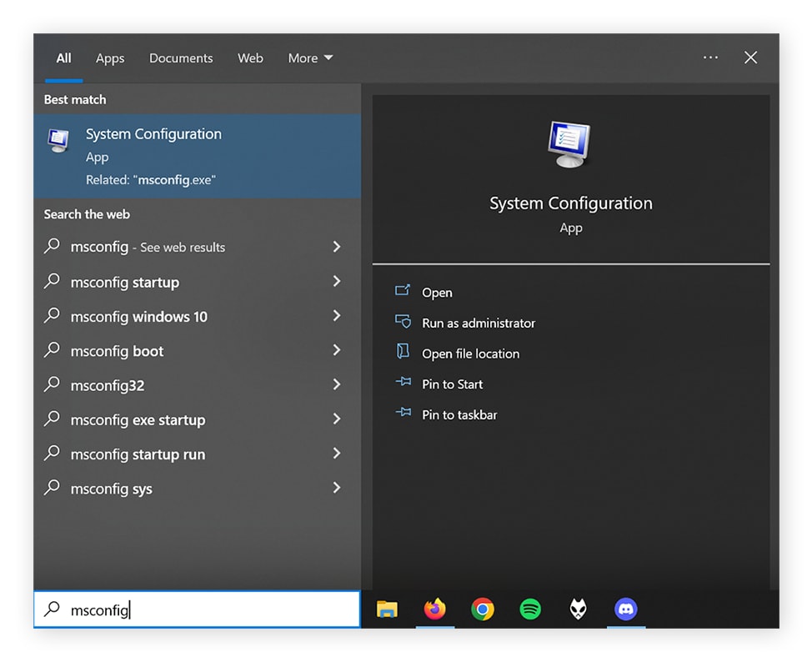Click the large System Configuration icon in preview pane
This screenshot has width=812, height=662.
coord(569,144)
